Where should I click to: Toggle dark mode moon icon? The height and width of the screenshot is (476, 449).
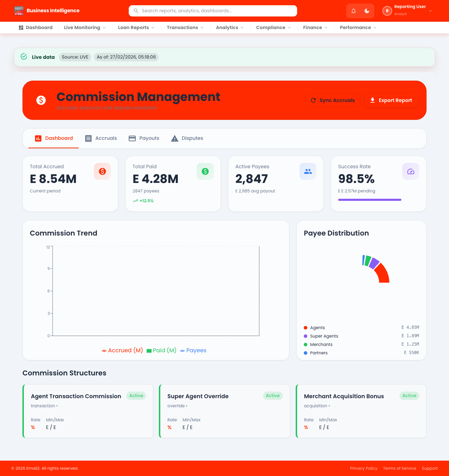point(367,11)
